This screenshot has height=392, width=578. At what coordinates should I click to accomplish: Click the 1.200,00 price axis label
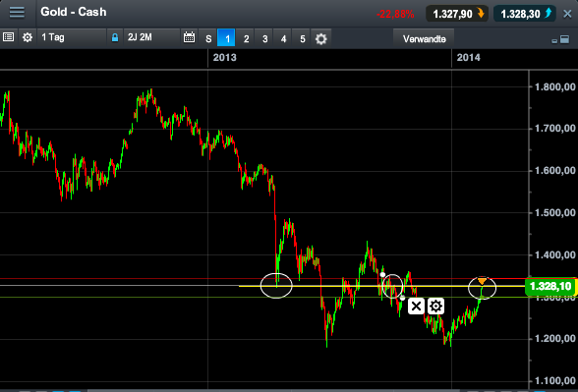point(554,339)
